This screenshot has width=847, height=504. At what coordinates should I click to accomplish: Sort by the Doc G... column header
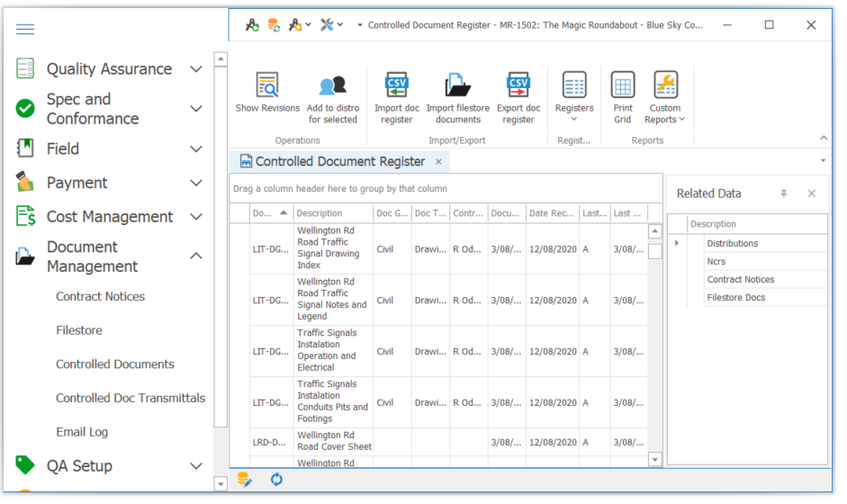tap(392, 213)
